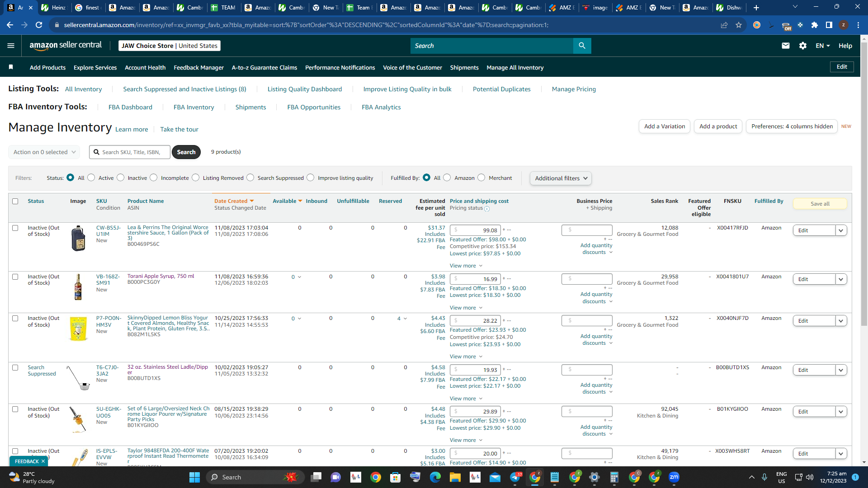Expand Add quantity discounts for Ladle row
The height and width of the screenshot is (488, 868).
596,388
